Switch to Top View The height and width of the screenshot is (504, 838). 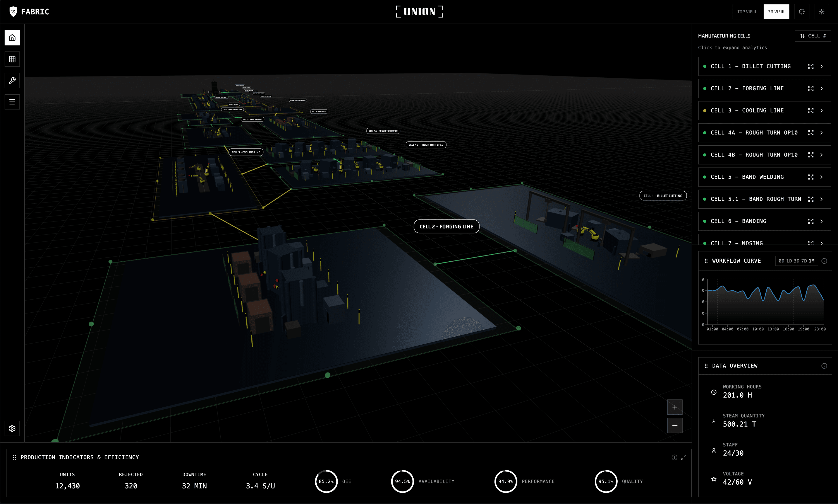click(747, 12)
